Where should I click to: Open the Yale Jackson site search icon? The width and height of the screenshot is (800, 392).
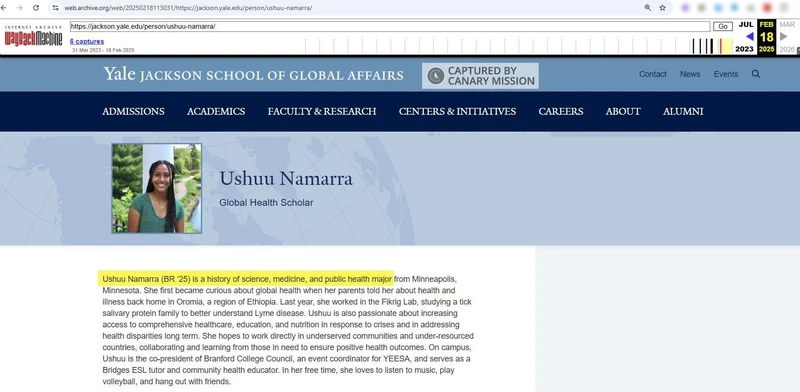[756, 74]
